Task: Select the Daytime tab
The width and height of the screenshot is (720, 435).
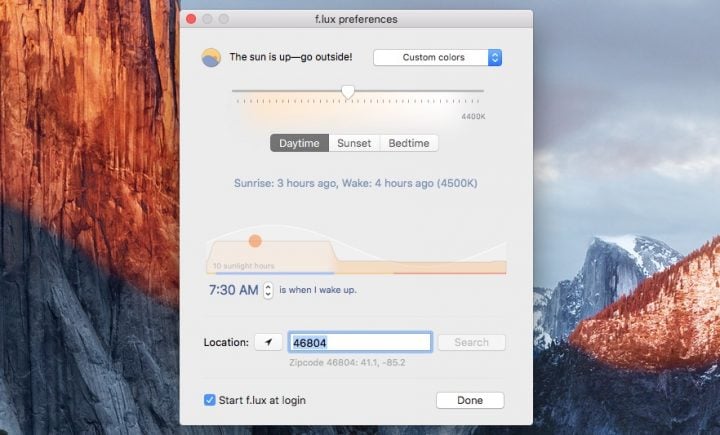Action: [299, 143]
